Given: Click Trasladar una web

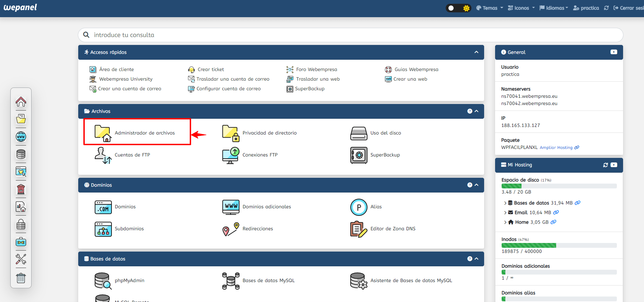Looking at the screenshot, I should click(313, 79).
